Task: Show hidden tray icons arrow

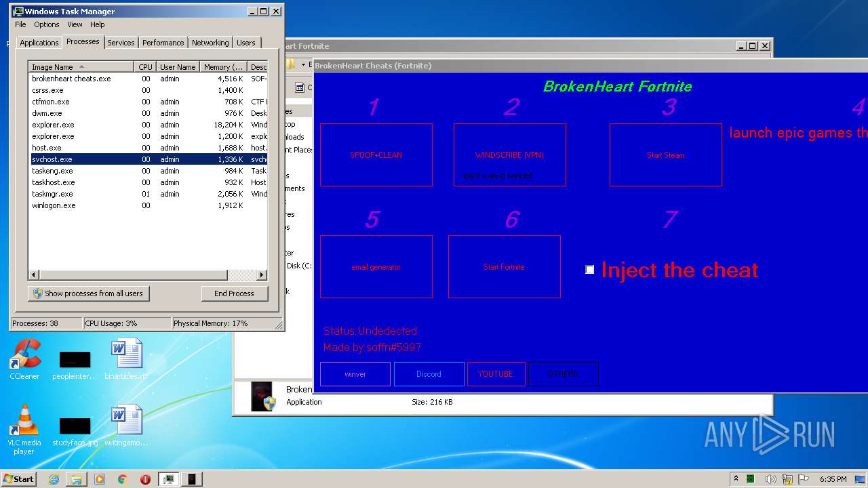Action: [x=736, y=479]
